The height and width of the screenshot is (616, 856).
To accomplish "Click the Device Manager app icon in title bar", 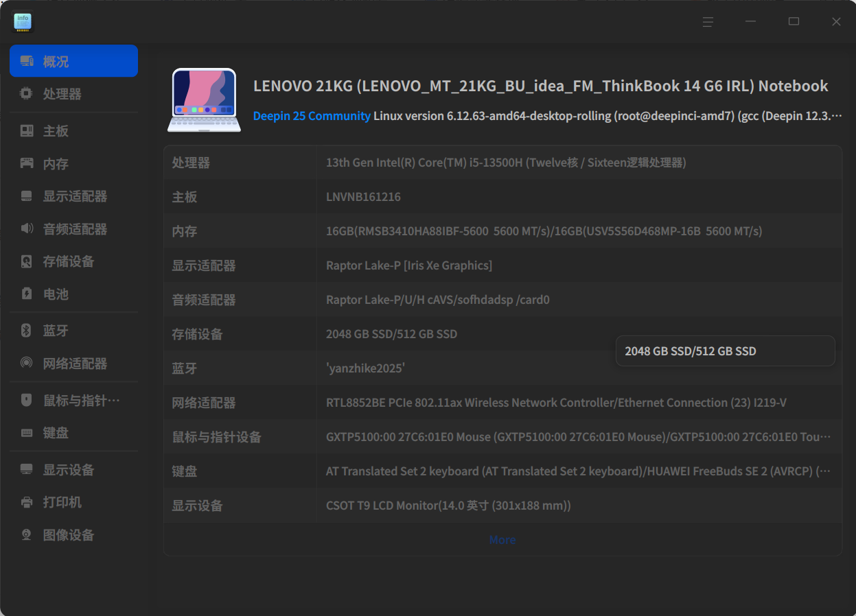I will point(23,22).
